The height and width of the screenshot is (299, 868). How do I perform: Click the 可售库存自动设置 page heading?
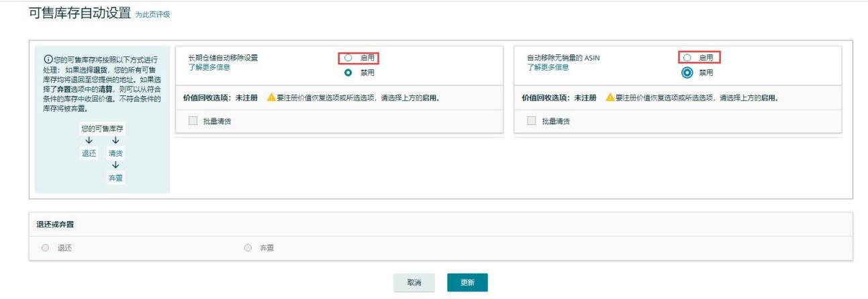[x=81, y=13]
